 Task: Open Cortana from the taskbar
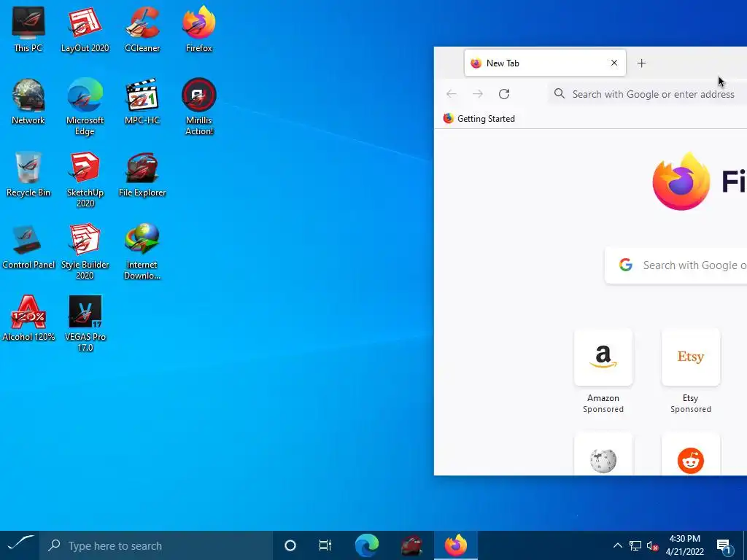point(290,545)
